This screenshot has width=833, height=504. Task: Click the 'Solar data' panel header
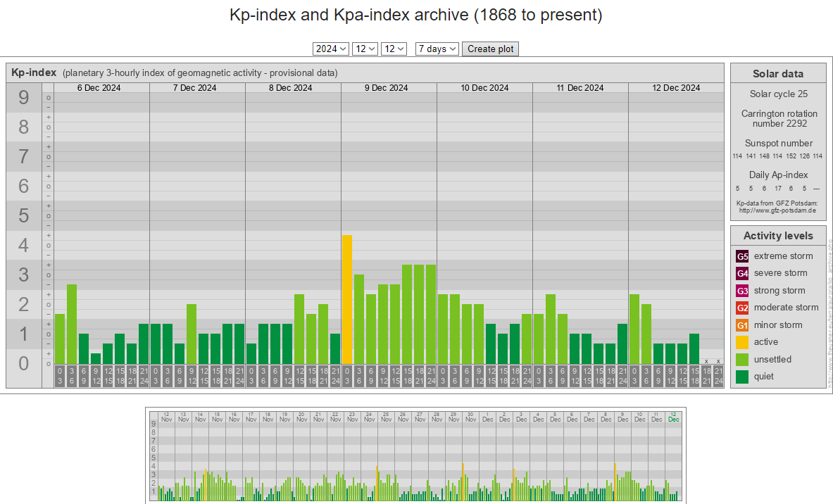coord(778,74)
